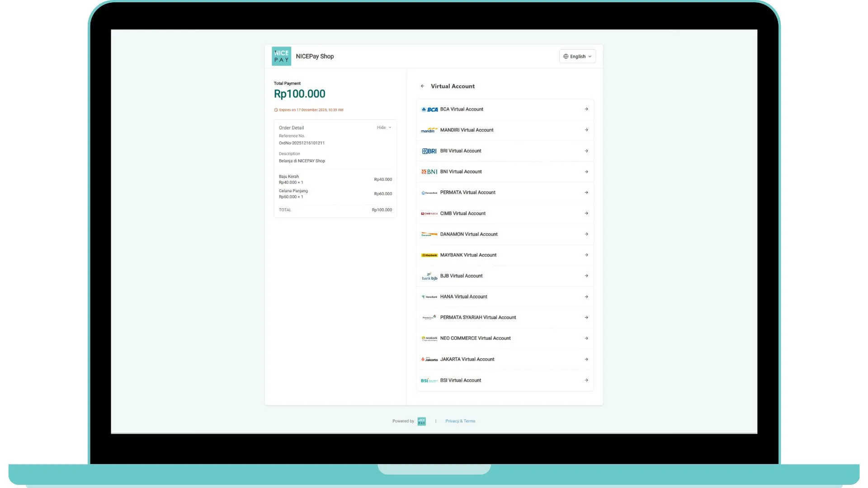Screen dimensions: 868x488
Task: Click the BSI bank logo
Action: (429, 380)
